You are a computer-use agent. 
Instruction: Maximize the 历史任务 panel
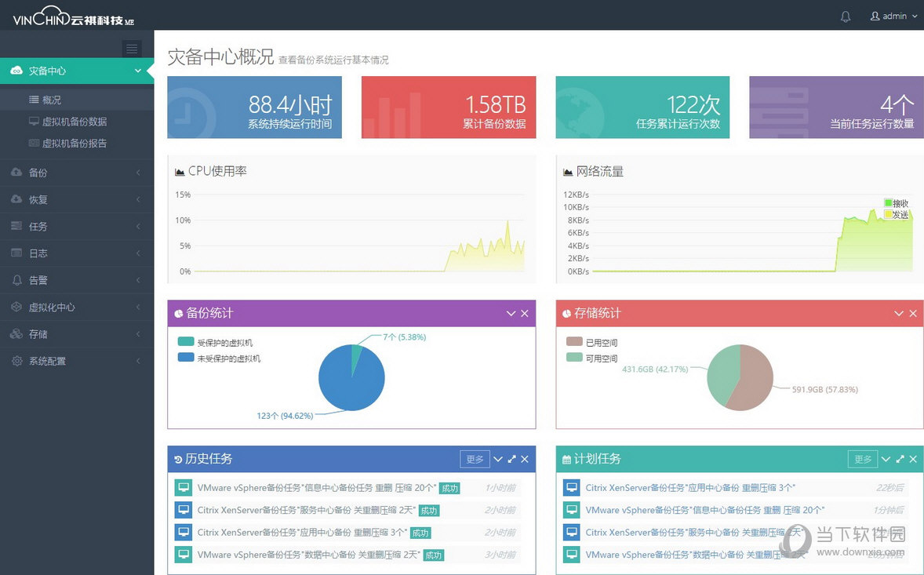(511, 459)
